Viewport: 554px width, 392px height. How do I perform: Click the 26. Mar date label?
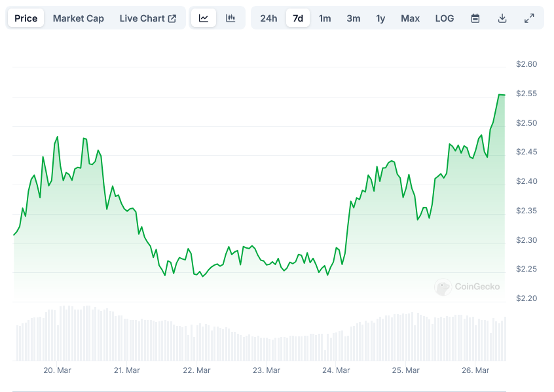(x=475, y=370)
